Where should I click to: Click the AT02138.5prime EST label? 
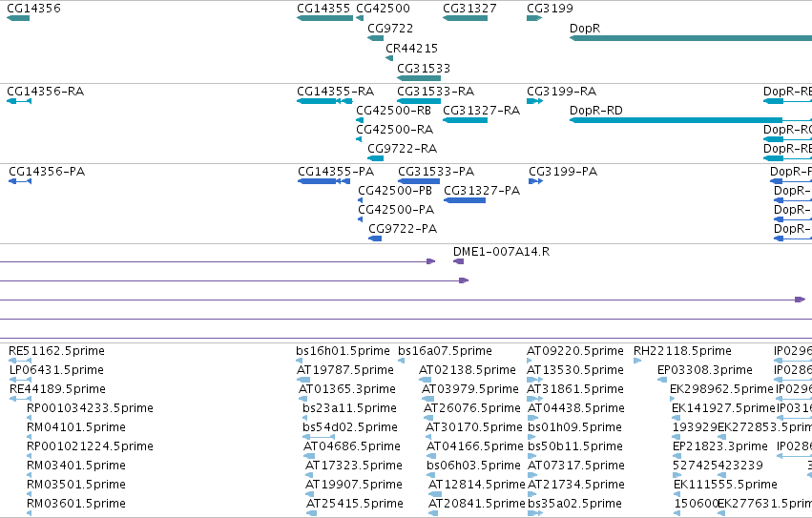click(468, 370)
